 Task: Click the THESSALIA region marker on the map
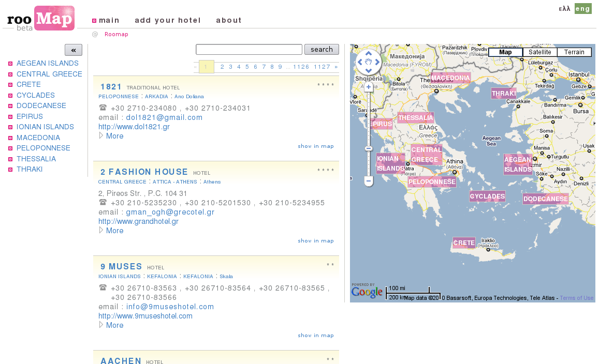416,118
